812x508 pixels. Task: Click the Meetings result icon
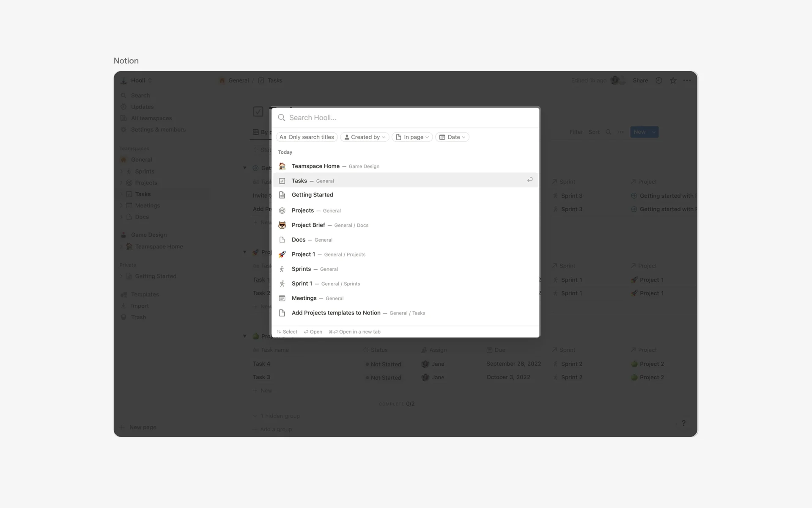coord(282,298)
